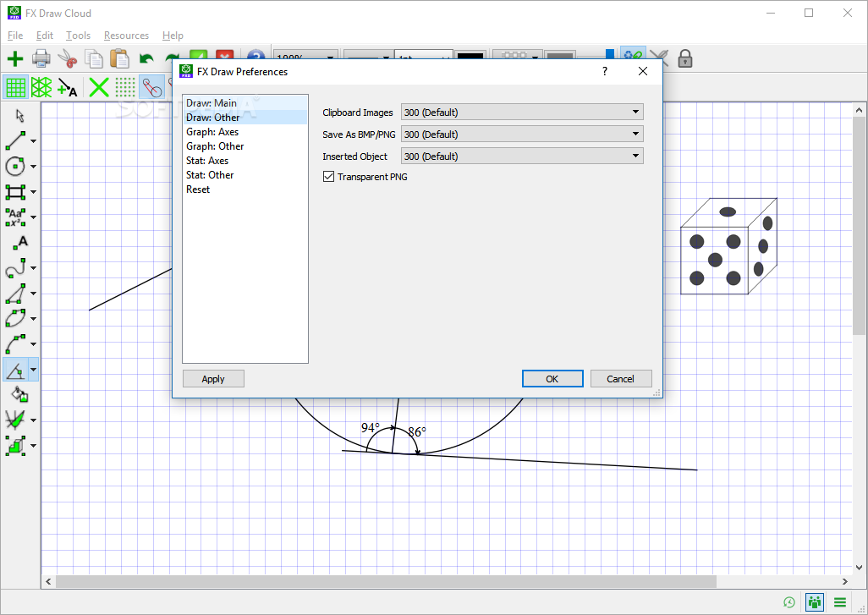Select the arrow pointer tool
Screen dimensions: 868x615
(20, 116)
